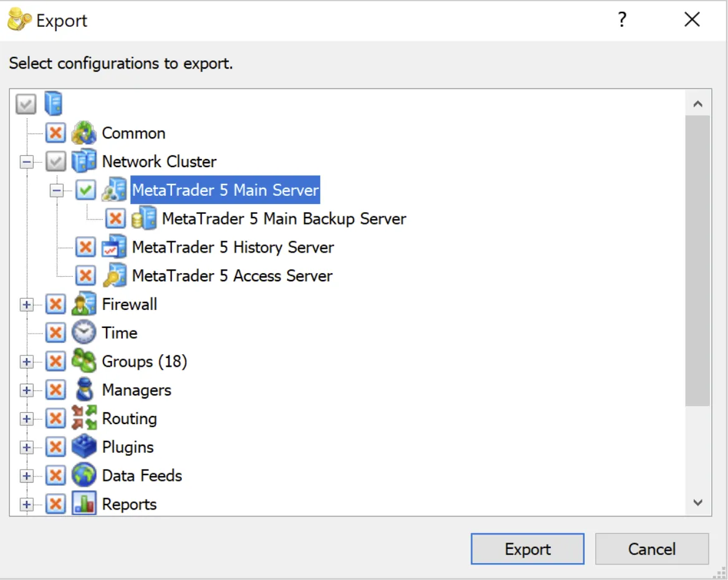The image size is (728, 580).
Task: Enable the Firewall checkbox
Action: 55,304
